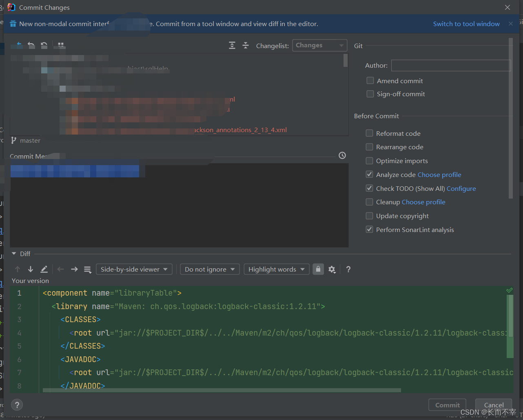Screen dimensions: 523x420
Task: Close the Commit Changes dialog
Action: (507, 7)
